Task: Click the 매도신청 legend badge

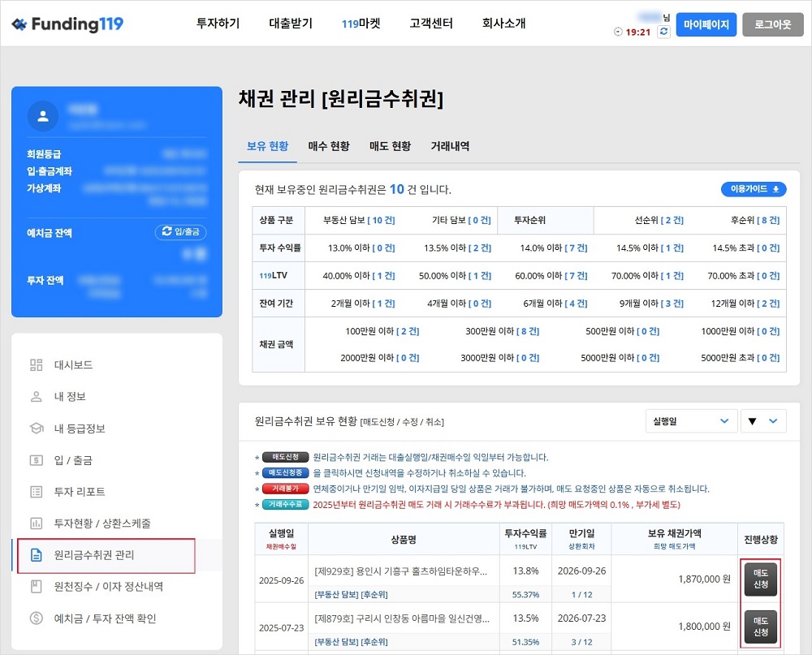Action: tap(285, 457)
